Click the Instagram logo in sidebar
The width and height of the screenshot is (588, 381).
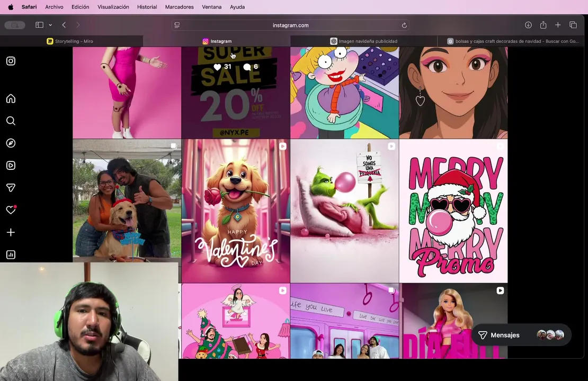coord(11,61)
